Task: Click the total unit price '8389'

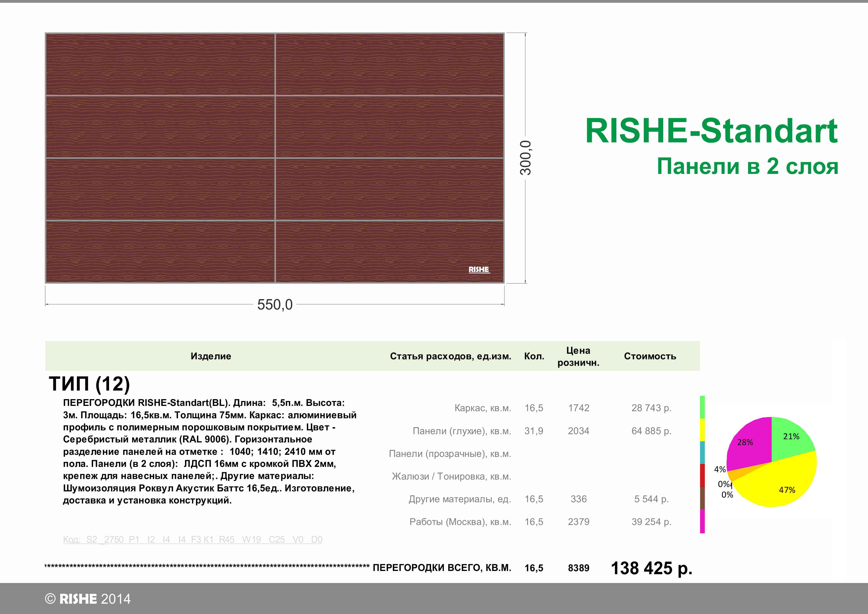Action: (578, 568)
